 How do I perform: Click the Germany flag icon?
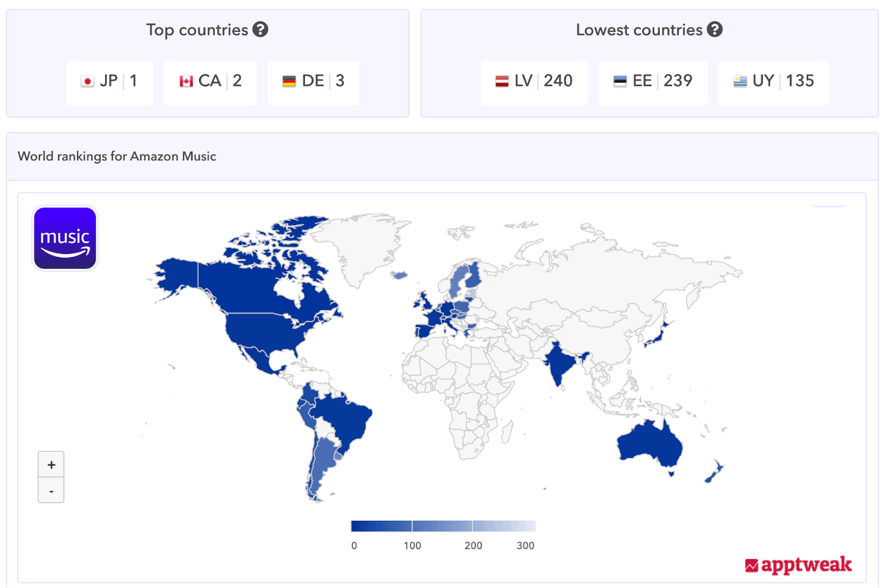(x=289, y=81)
